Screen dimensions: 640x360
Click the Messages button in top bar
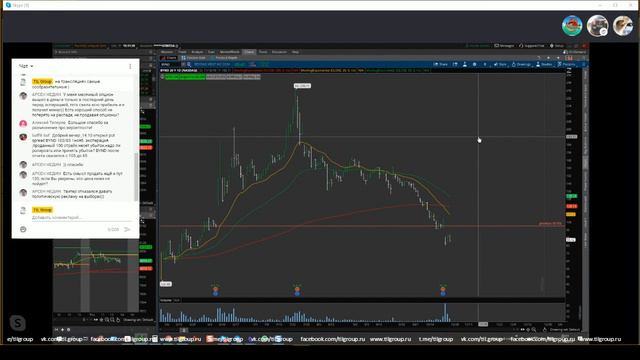pyautogui.click(x=504, y=46)
